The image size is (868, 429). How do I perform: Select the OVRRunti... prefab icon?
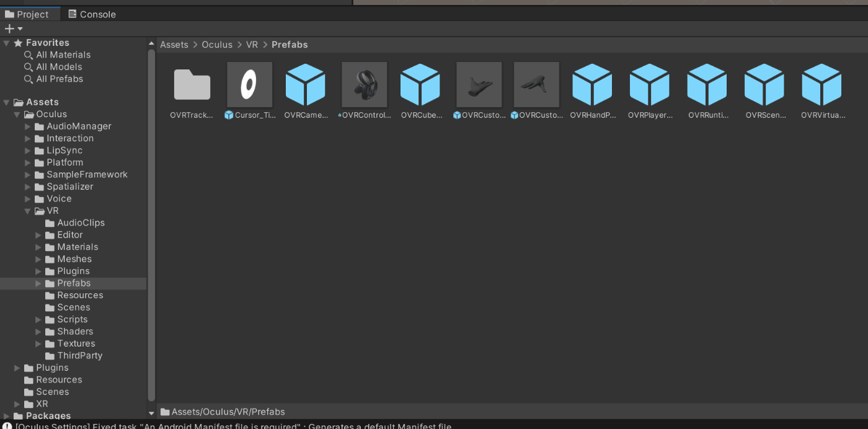point(707,85)
